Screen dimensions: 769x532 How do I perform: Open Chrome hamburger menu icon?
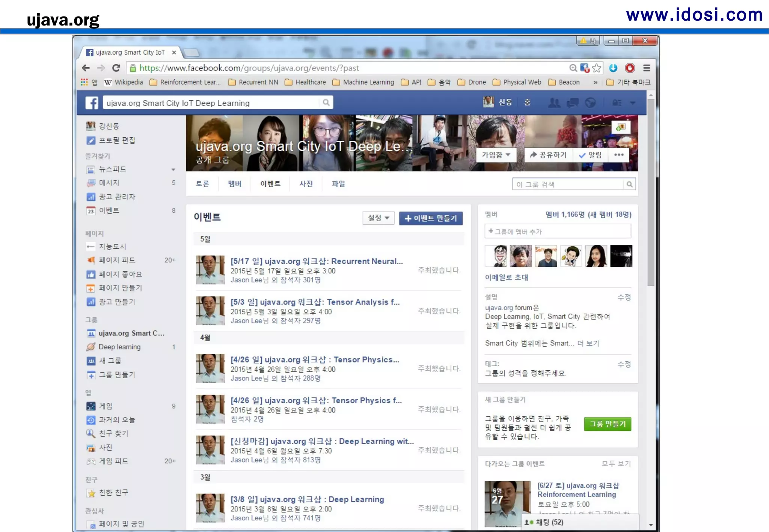click(647, 68)
